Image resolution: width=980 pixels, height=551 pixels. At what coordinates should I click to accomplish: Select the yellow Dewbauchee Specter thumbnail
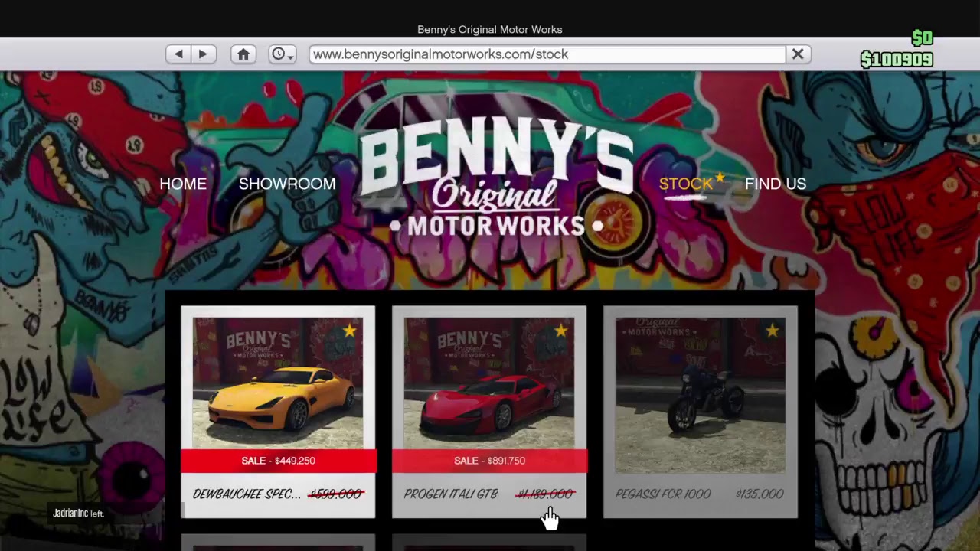pyautogui.click(x=278, y=383)
